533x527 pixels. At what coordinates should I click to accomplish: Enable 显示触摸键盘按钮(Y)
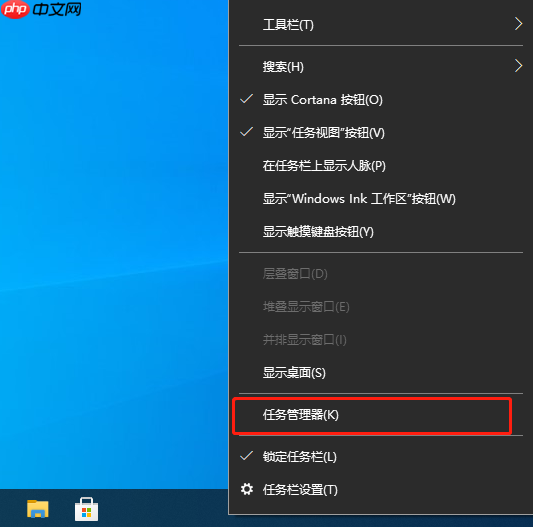click(381, 232)
